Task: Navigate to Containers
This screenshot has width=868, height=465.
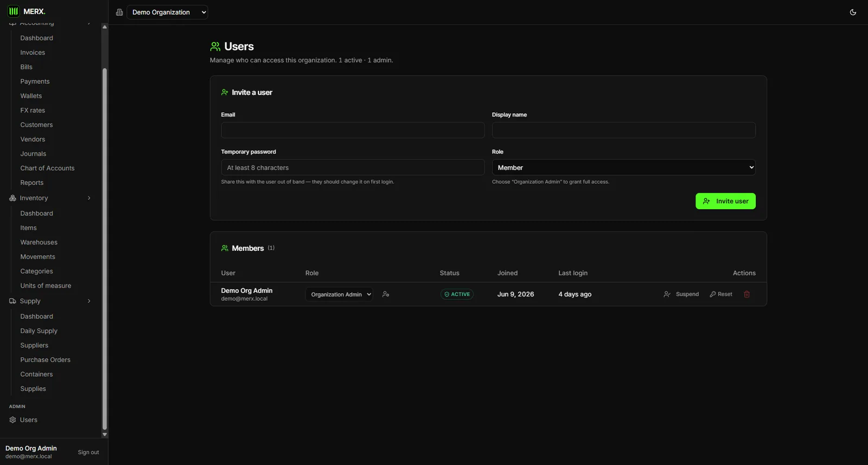Action: [36, 374]
